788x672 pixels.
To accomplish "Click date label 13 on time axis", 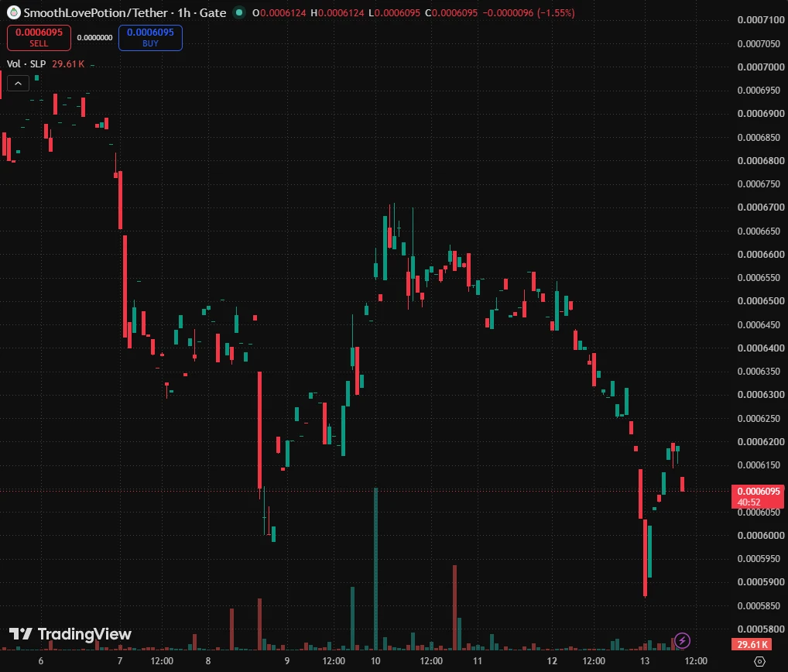I will click(645, 661).
